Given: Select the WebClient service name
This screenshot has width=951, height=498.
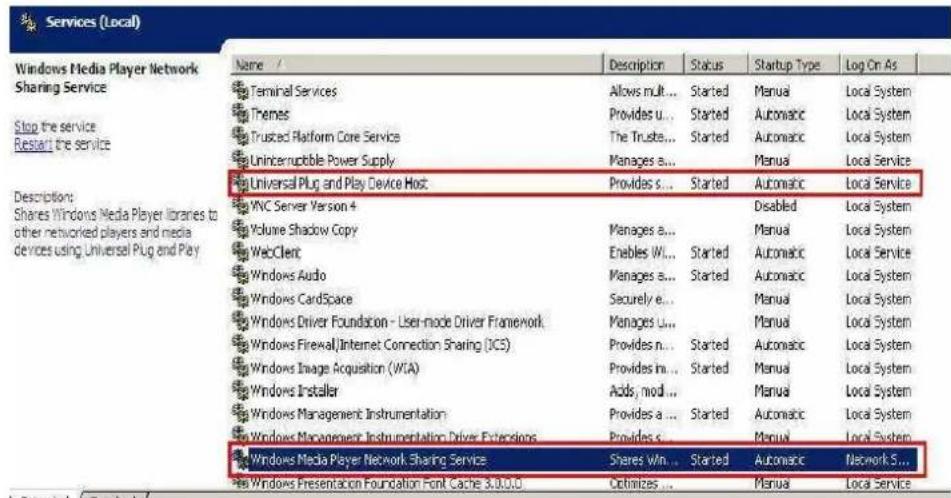Looking at the screenshot, I should tap(275, 252).
